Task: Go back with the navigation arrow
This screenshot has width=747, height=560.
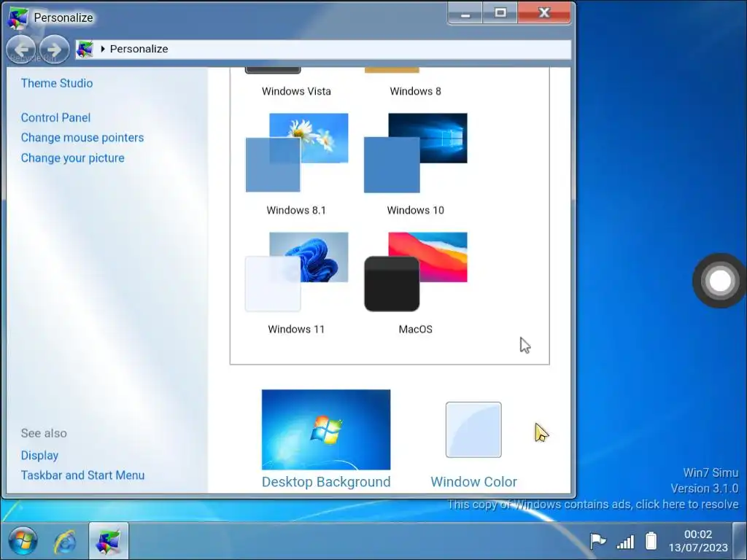Action: (x=21, y=49)
